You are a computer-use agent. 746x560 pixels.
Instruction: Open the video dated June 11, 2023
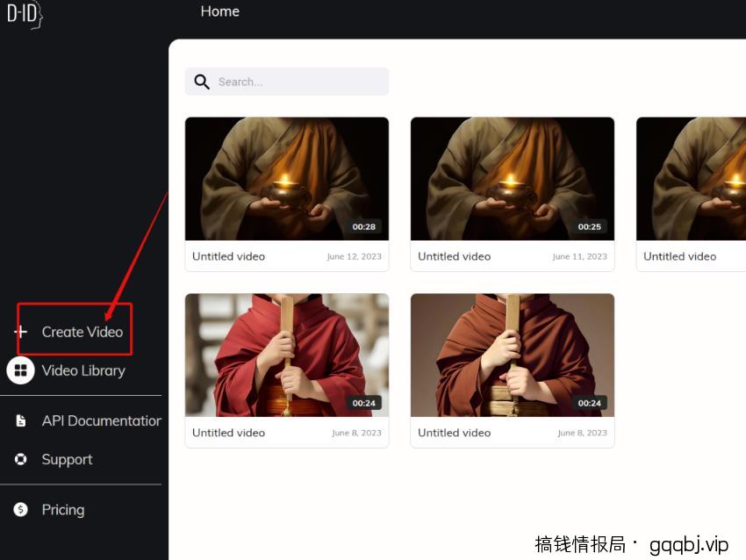coord(513,178)
